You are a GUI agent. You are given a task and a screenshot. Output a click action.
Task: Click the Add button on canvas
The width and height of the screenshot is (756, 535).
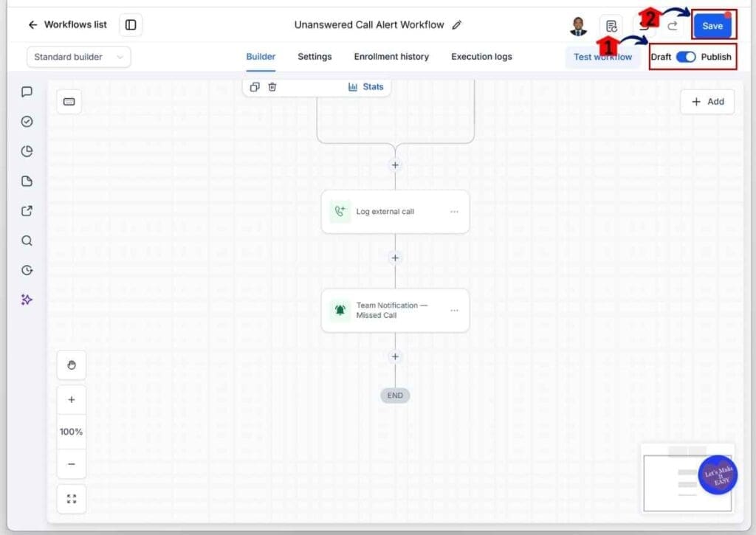[x=707, y=102]
